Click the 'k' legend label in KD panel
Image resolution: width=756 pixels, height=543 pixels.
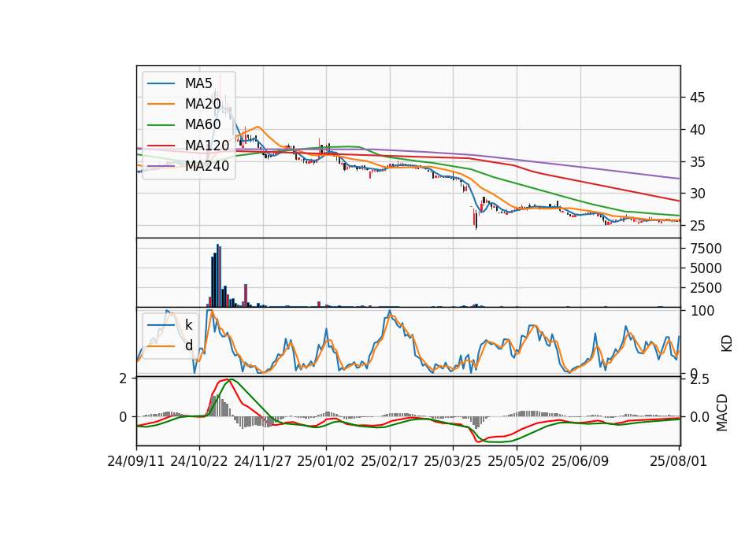point(188,325)
